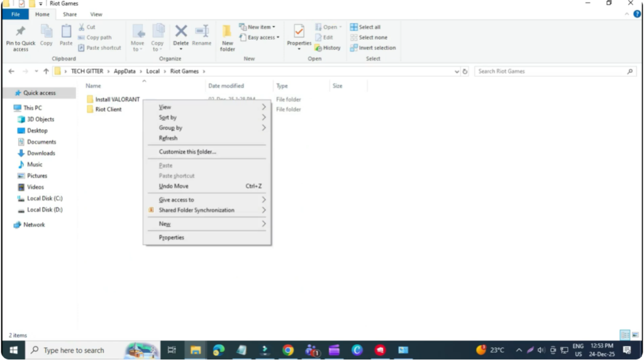Click the Cut scissors icon
This screenshot has width=644, height=360.
[82, 27]
